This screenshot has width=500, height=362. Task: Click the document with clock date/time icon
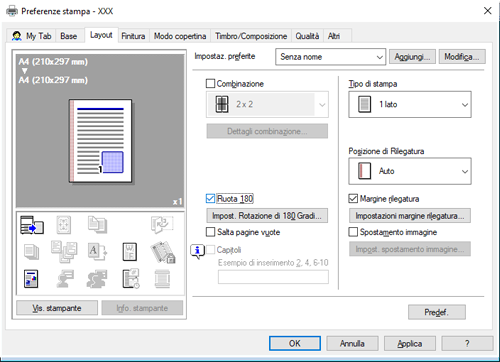click(131, 279)
